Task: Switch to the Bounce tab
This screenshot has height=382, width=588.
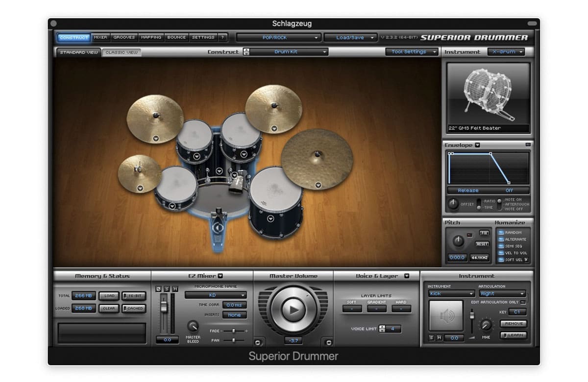Action: 176,37
